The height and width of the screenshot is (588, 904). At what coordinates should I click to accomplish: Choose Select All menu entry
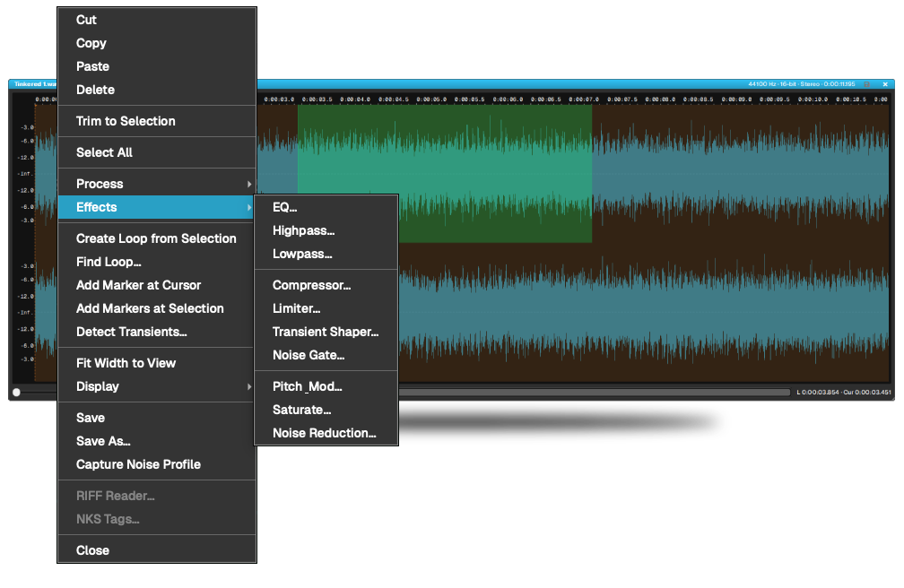(x=157, y=152)
